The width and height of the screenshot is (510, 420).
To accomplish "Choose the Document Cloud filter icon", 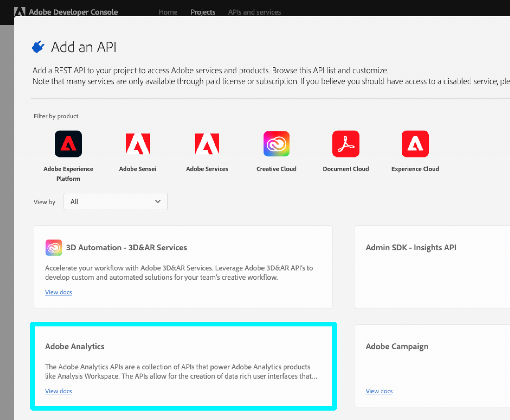I will point(346,144).
